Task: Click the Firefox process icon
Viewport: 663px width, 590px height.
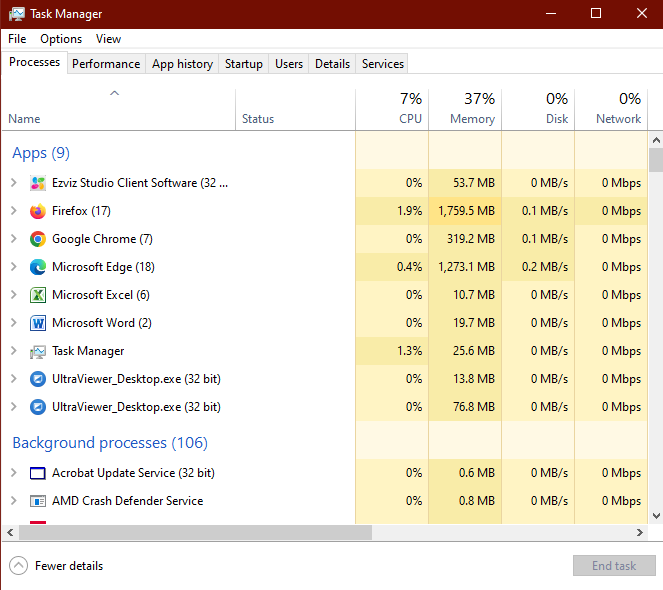Action: coord(38,211)
